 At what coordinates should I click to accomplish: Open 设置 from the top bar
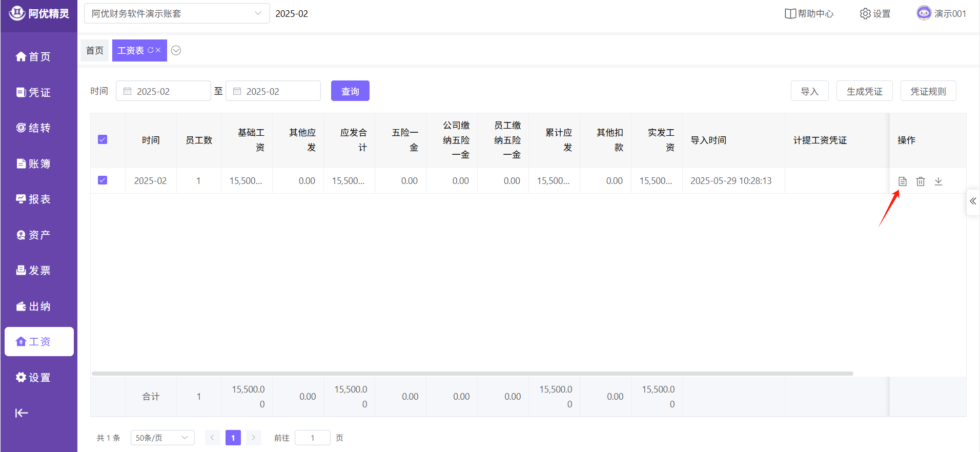tap(875, 14)
